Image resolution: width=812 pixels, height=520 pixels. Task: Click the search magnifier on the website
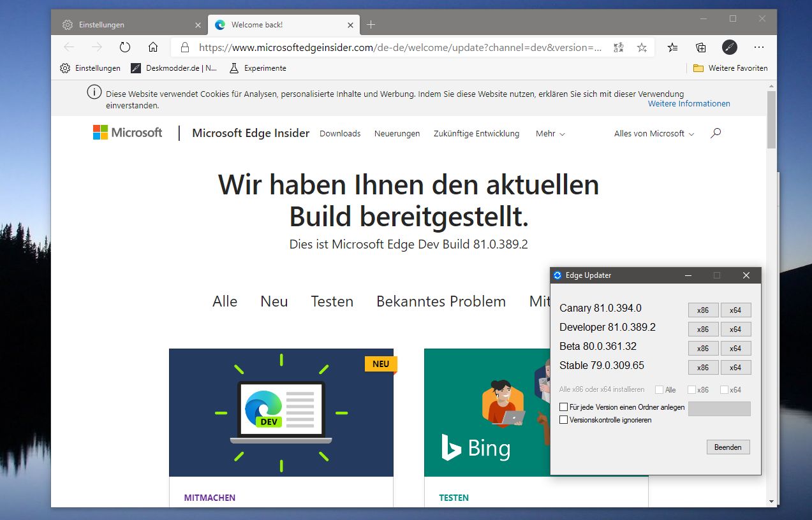tap(716, 133)
